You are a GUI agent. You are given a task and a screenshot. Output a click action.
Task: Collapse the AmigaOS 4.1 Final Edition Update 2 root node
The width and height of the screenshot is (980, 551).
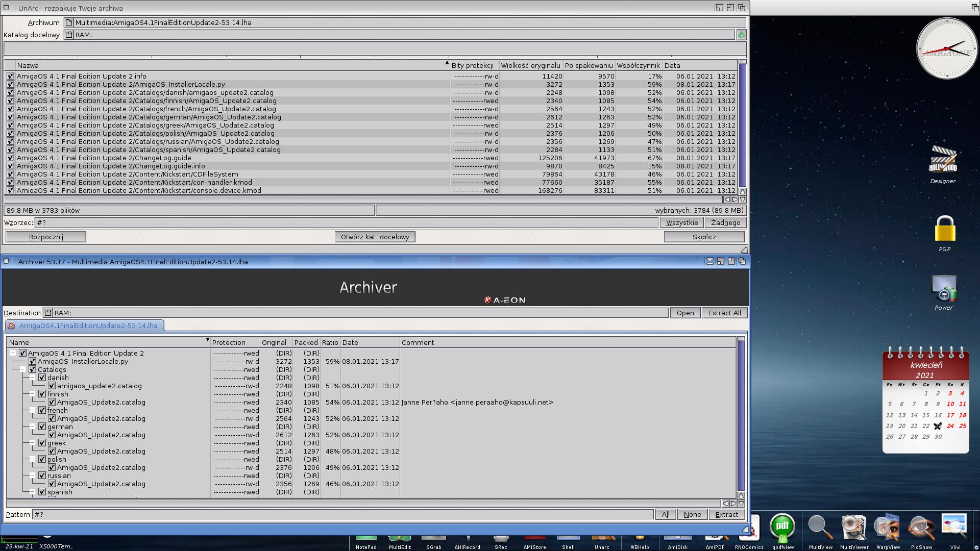pyautogui.click(x=13, y=353)
